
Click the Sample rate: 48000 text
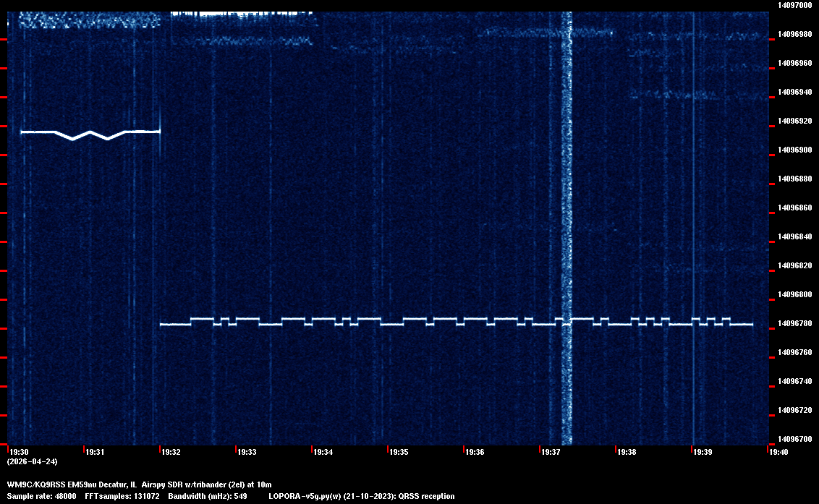[x=41, y=496]
